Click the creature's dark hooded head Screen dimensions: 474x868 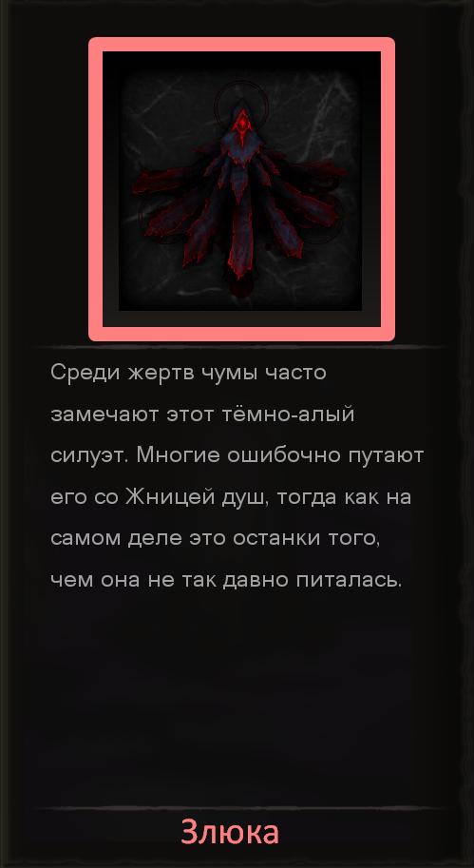(x=241, y=126)
